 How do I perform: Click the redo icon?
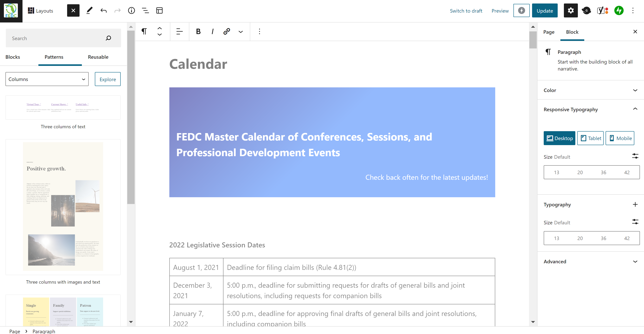[118, 10]
